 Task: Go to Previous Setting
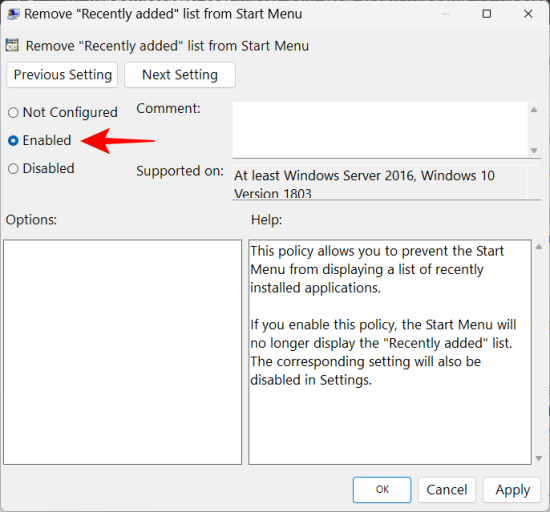tap(62, 75)
